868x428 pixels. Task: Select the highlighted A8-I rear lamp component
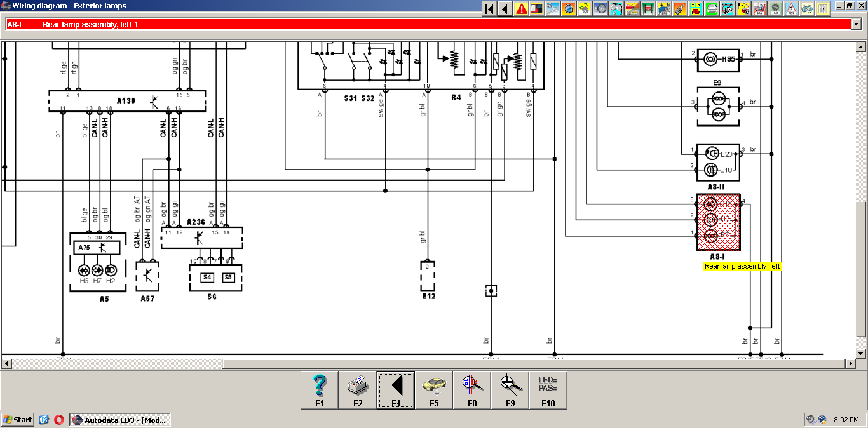click(719, 221)
